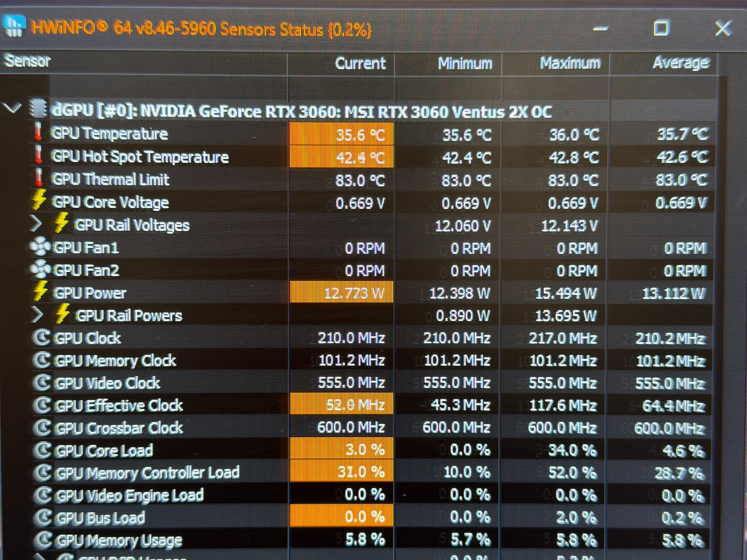The image size is (747, 560).
Task: Select the GPU Effective Clock row
Action: tap(373, 405)
